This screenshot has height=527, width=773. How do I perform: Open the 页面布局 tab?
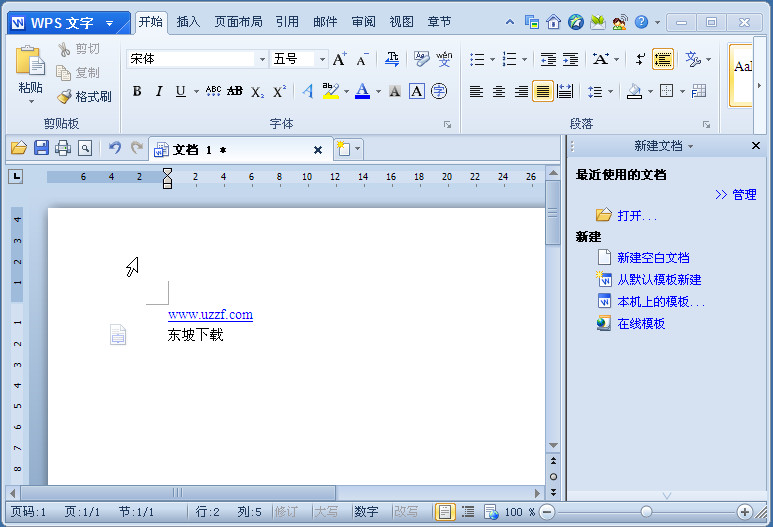click(239, 22)
